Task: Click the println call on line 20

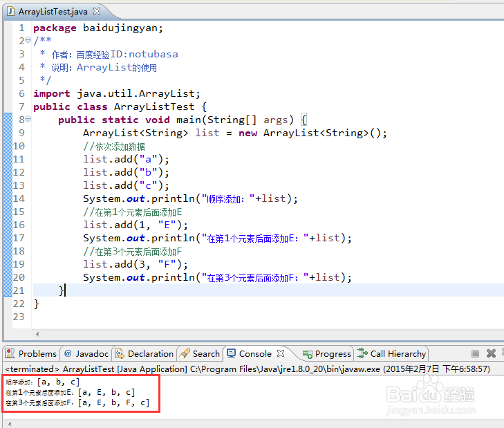Action: [217, 277]
